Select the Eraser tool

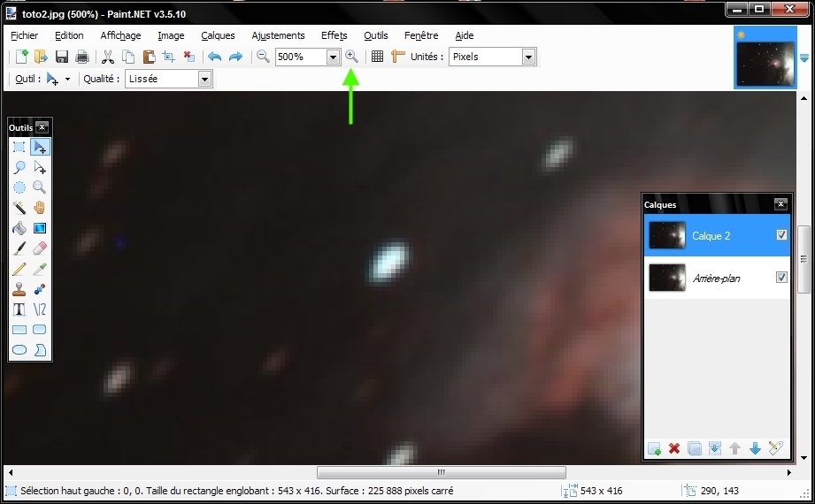40,248
